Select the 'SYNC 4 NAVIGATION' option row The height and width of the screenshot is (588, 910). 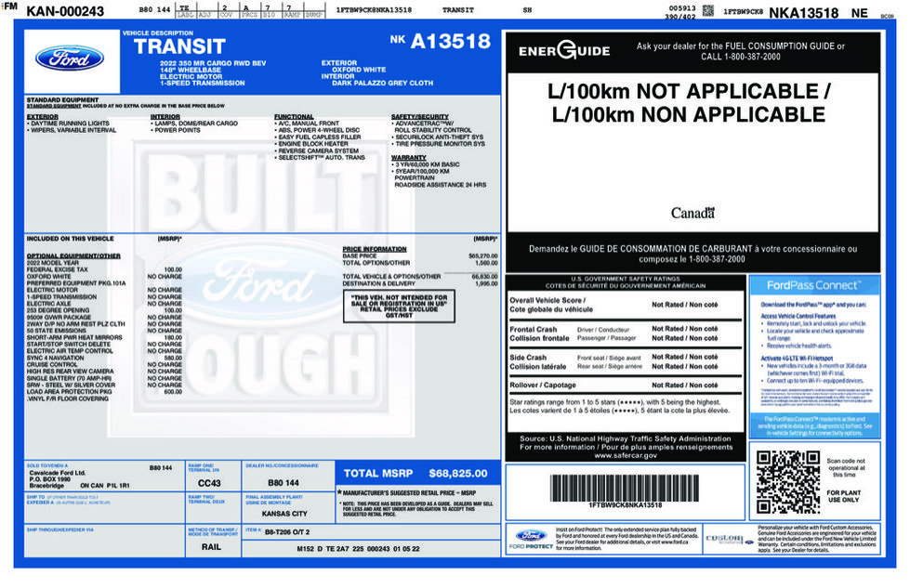point(104,358)
